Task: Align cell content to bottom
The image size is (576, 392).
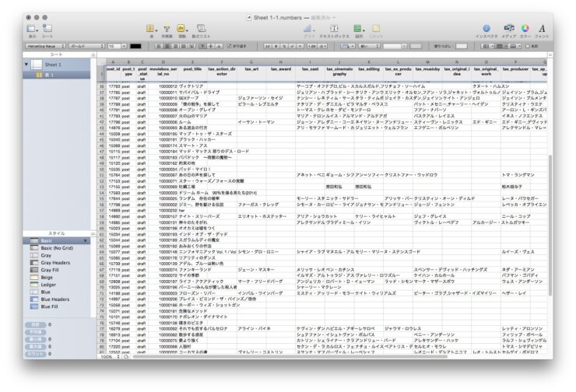Action: tap(219, 46)
